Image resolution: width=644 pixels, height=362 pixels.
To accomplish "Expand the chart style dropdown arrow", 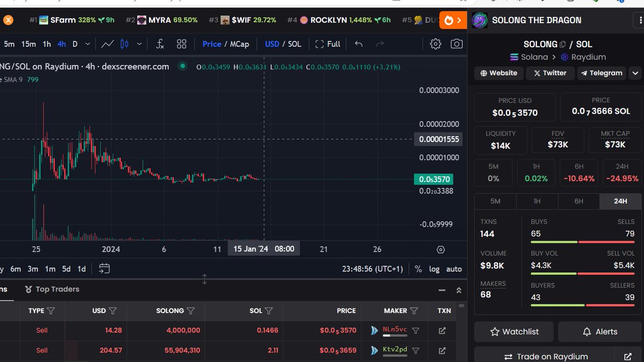I will tap(140, 44).
